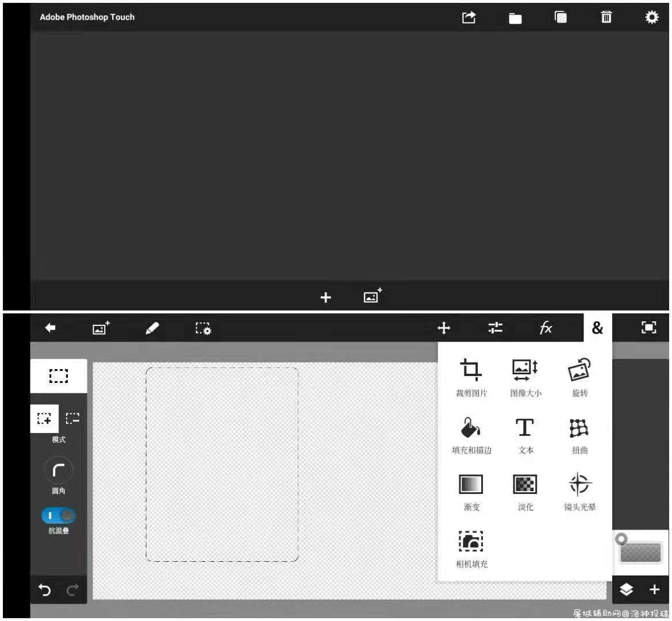
Task: Click the 模式 mode label
Action: 59,440
